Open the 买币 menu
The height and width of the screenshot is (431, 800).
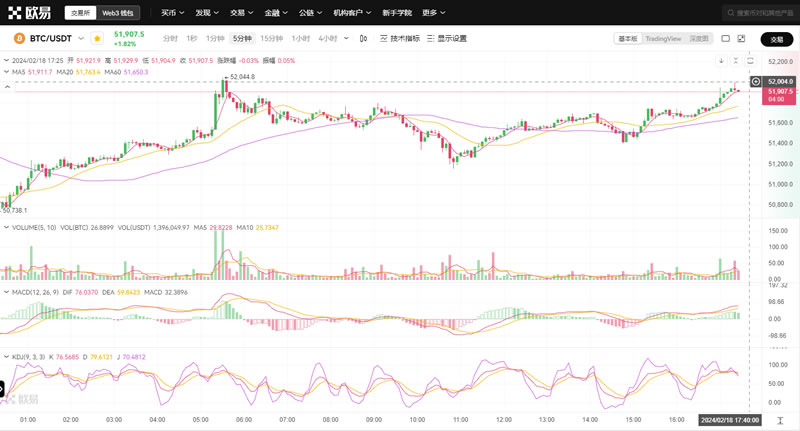(172, 13)
